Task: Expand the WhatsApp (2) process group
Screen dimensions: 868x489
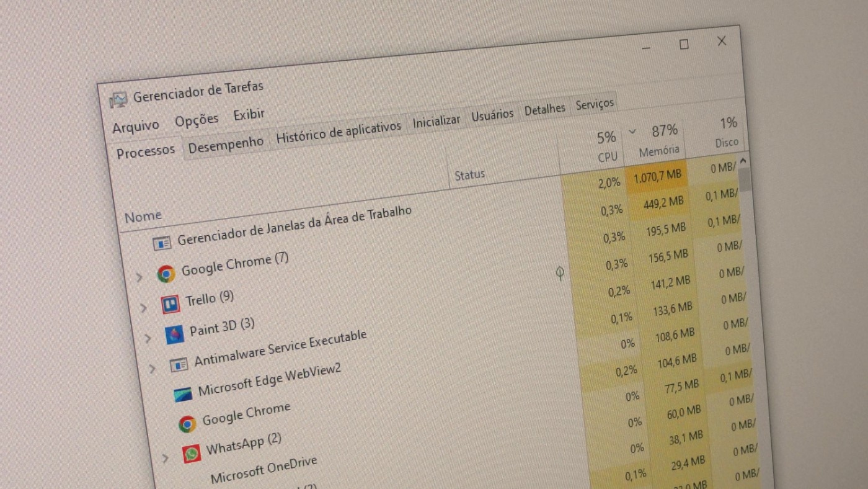Action: pyautogui.click(x=165, y=459)
